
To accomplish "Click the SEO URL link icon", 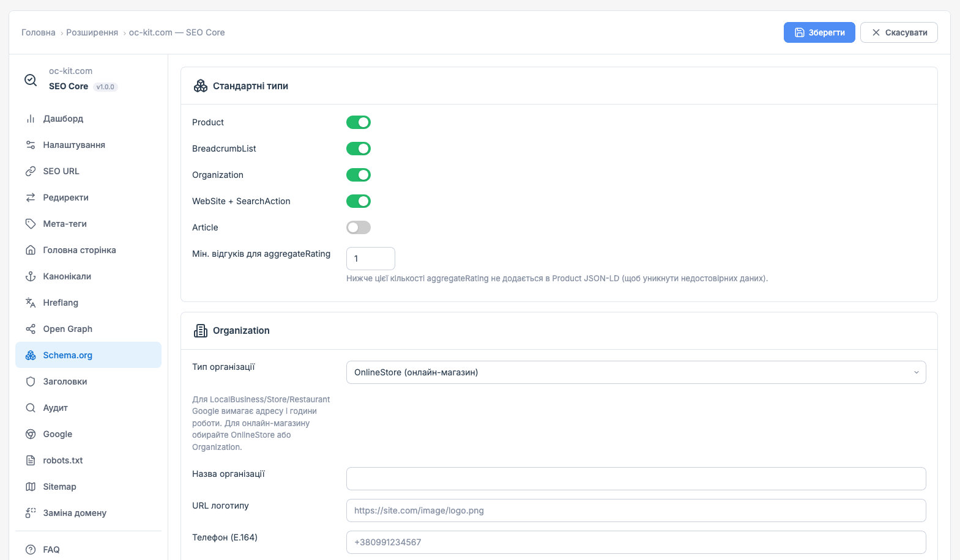I will pos(31,171).
